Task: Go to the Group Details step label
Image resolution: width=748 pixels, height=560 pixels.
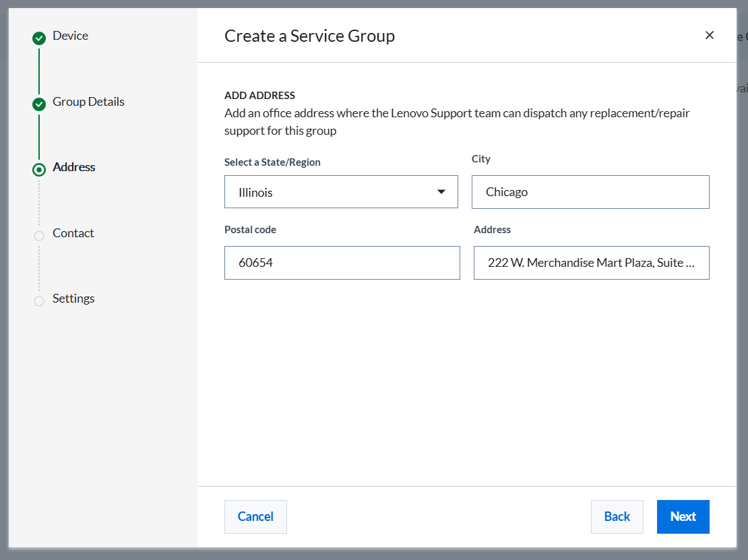Action: tap(88, 102)
